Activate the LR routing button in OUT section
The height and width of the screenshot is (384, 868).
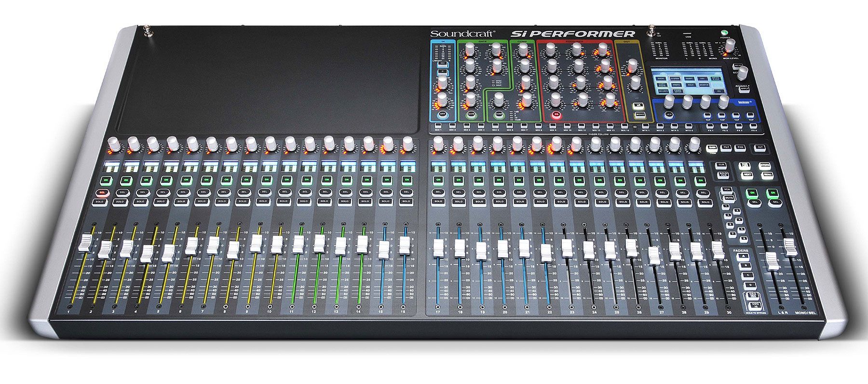[638, 105]
